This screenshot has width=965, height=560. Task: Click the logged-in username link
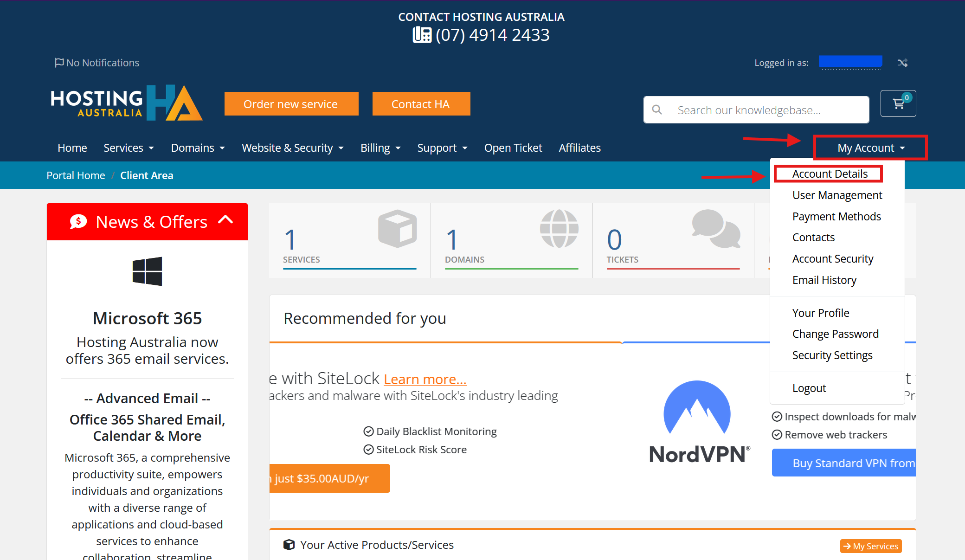(850, 62)
